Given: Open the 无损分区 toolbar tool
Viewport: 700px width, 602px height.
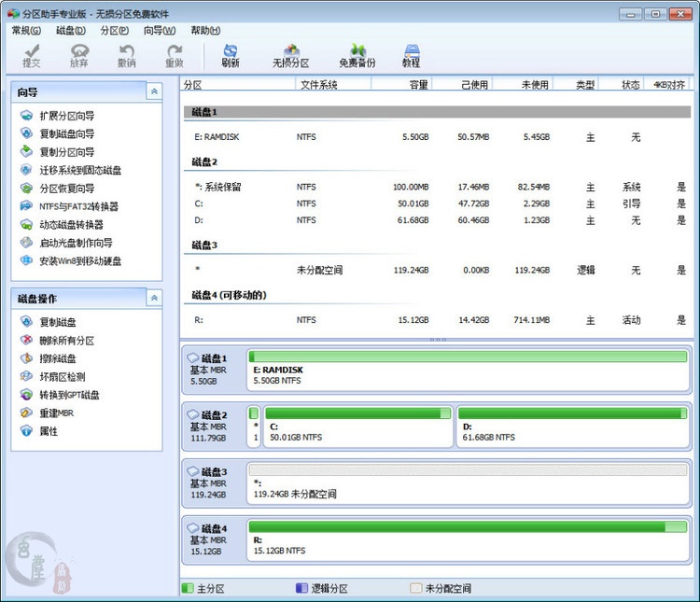Looking at the screenshot, I should [x=290, y=55].
